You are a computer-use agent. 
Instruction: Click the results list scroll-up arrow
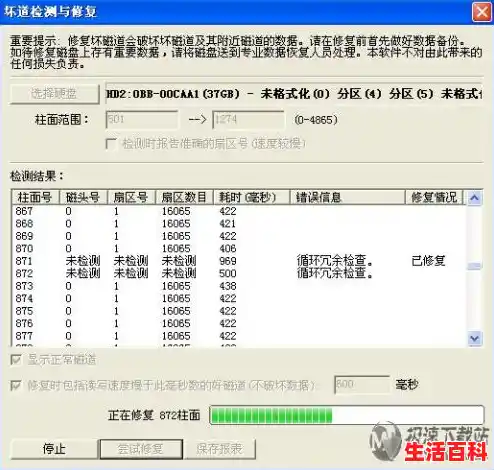474,198
